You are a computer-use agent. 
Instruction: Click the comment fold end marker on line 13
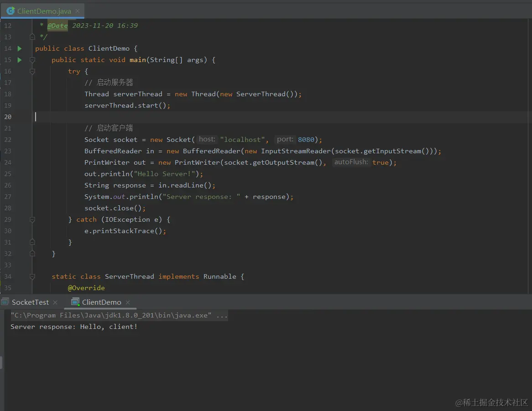(x=32, y=37)
